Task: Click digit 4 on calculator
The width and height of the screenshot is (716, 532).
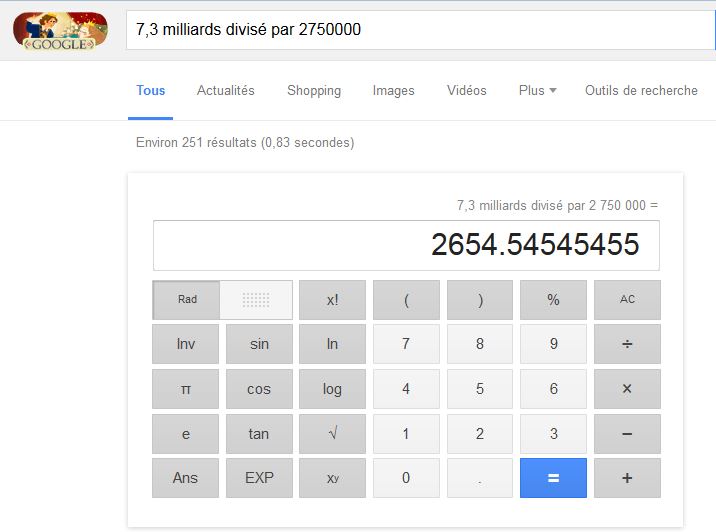Action: pyautogui.click(x=406, y=389)
